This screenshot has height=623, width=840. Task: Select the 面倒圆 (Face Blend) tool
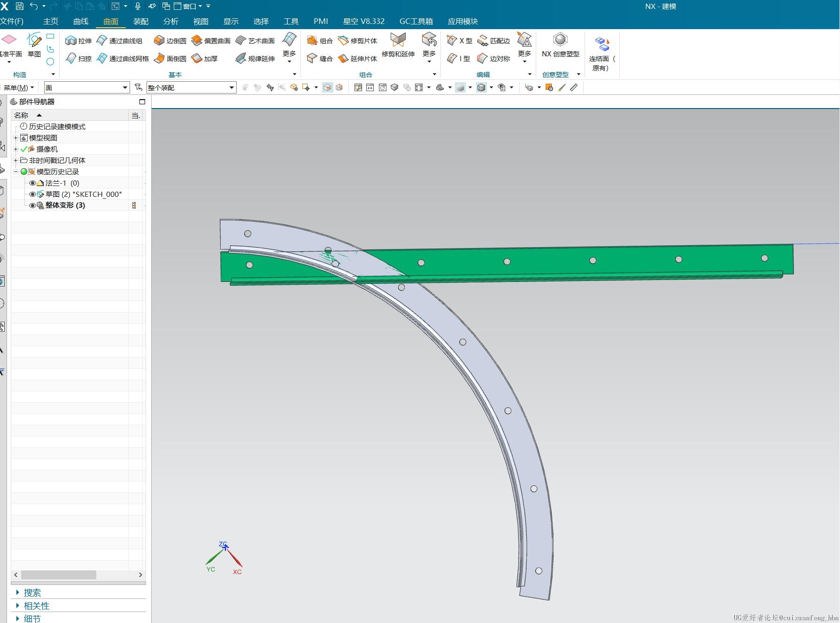pyautogui.click(x=170, y=59)
